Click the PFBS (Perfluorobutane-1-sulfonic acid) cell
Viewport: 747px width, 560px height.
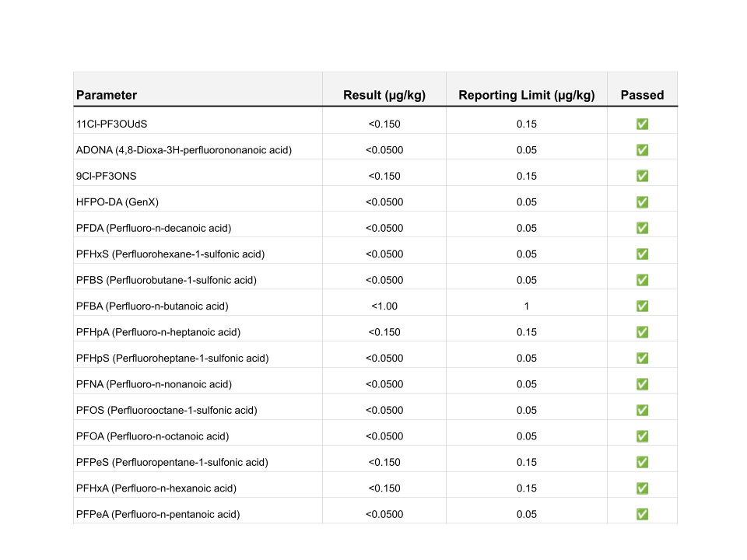coord(167,280)
